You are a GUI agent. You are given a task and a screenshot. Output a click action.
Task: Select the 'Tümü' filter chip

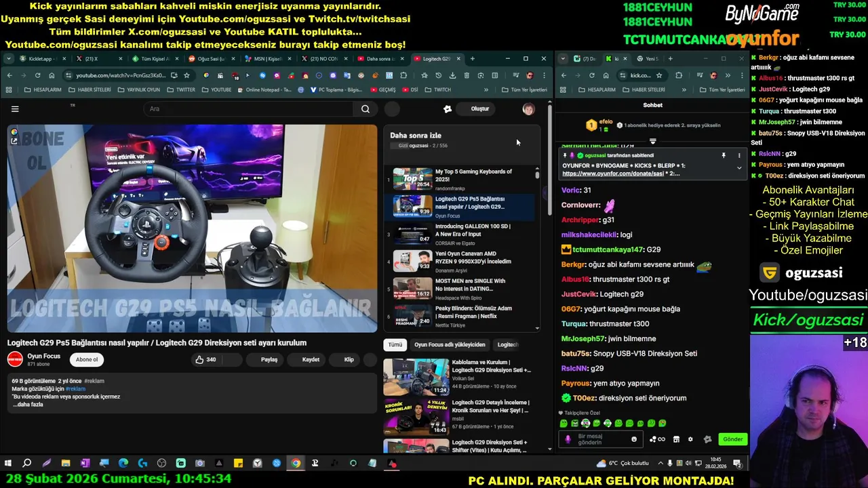395,344
